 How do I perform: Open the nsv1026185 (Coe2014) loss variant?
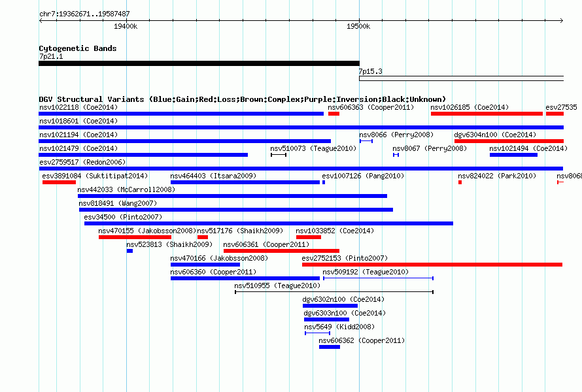click(x=487, y=114)
